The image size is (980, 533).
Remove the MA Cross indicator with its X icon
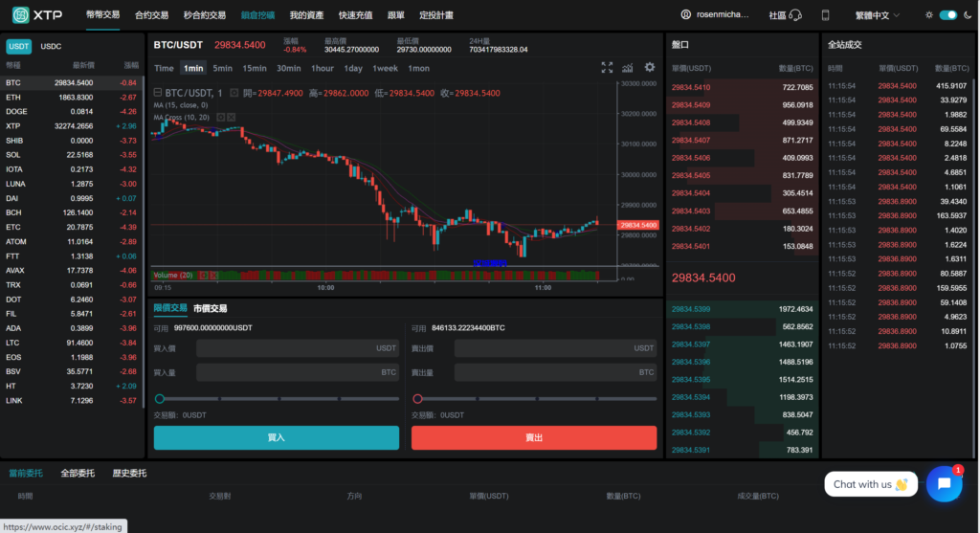[x=231, y=117]
